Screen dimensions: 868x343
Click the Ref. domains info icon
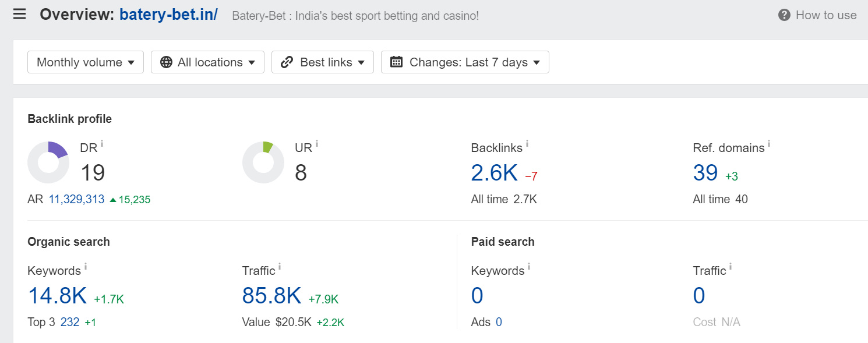click(769, 143)
